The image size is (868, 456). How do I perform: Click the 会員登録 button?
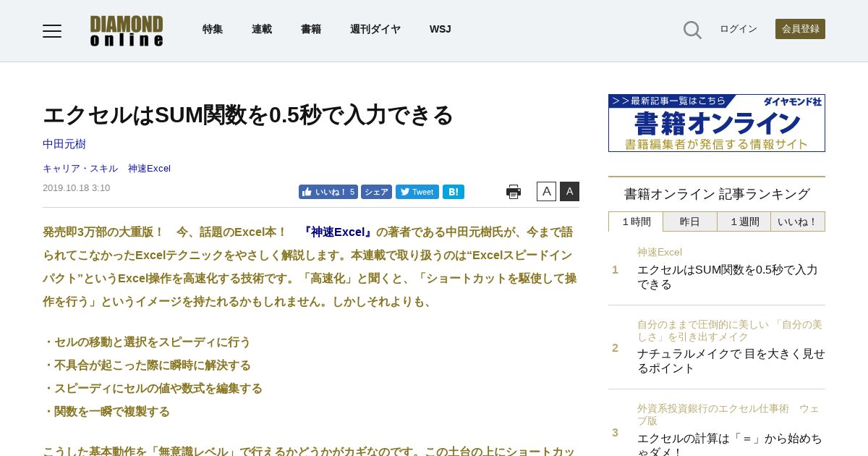coord(800,29)
